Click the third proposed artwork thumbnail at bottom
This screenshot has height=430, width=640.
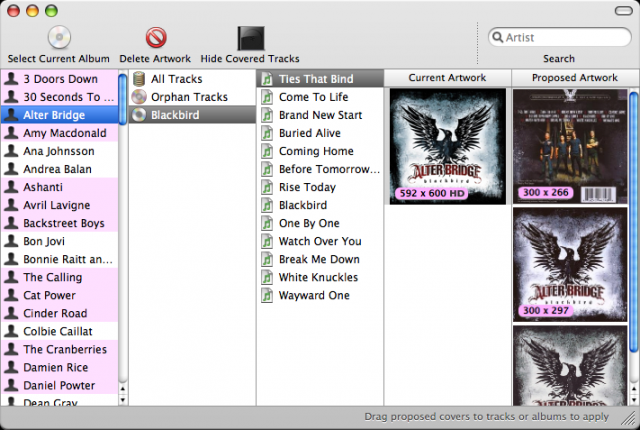[x=570, y=366]
